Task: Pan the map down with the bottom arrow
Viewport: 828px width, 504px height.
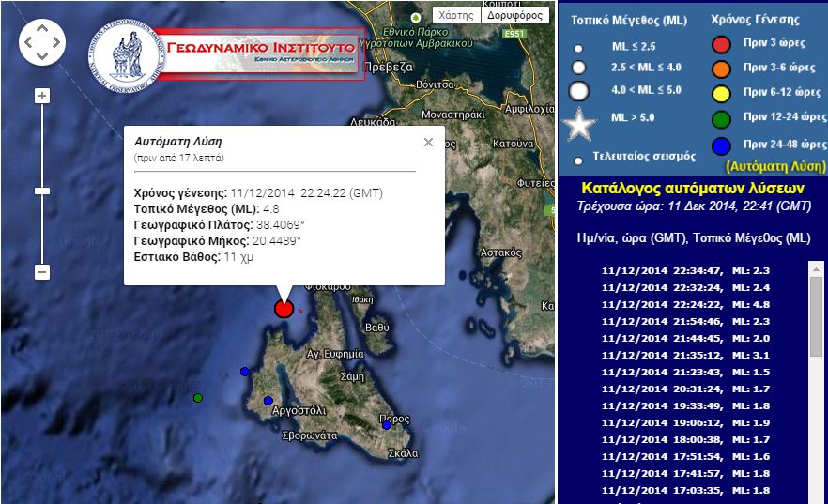Action: coord(41,56)
